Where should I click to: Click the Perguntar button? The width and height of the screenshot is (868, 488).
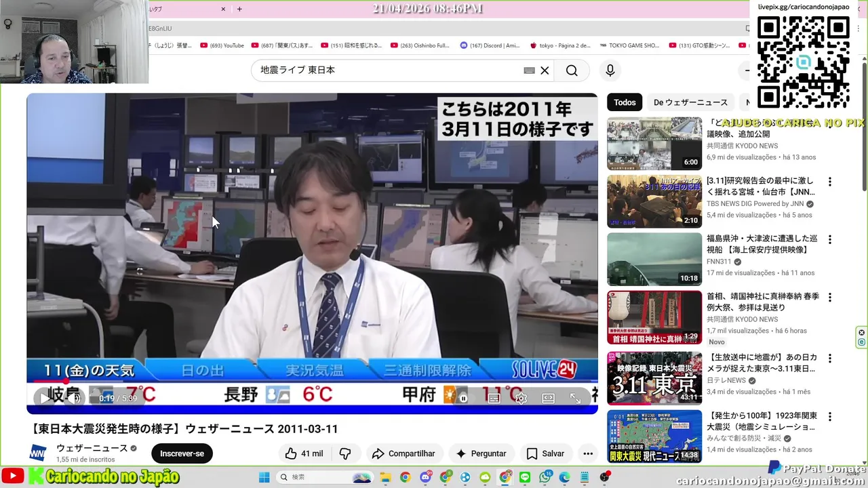(x=481, y=453)
